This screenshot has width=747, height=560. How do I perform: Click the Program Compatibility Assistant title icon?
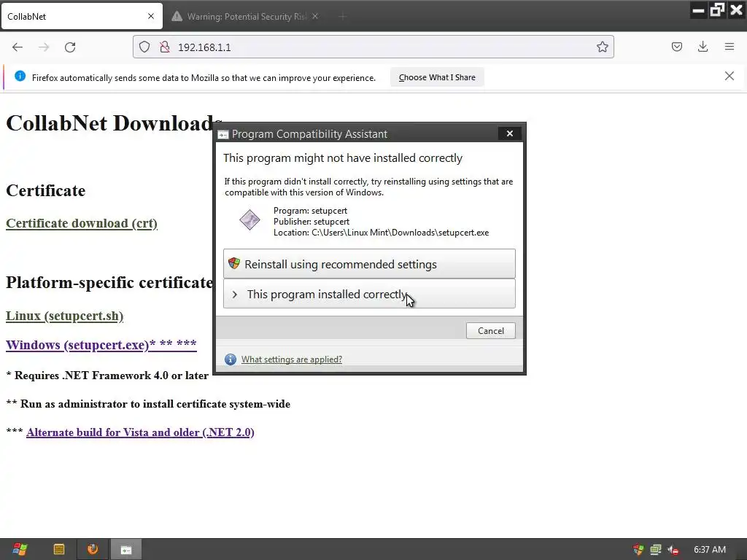pos(223,135)
